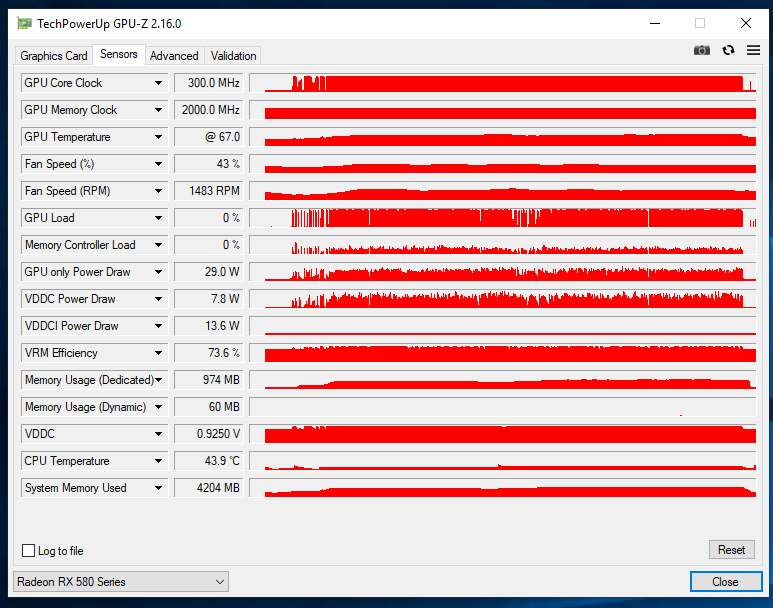
Task: Click the refresh sensors icon
Action: click(x=728, y=50)
